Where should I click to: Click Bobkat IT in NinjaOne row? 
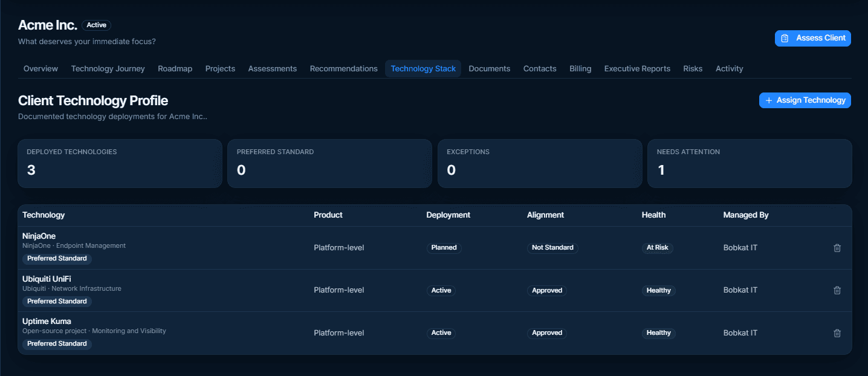pyautogui.click(x=740, y=247)
